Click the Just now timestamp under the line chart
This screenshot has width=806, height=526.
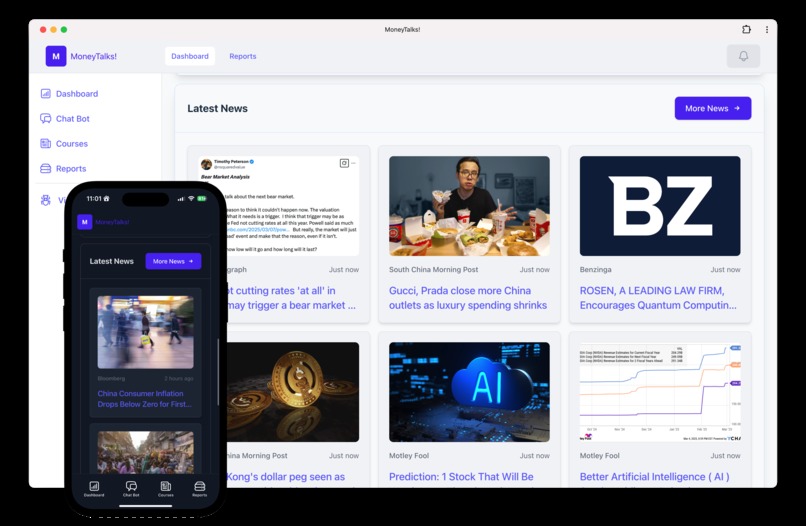click(725, 456)
